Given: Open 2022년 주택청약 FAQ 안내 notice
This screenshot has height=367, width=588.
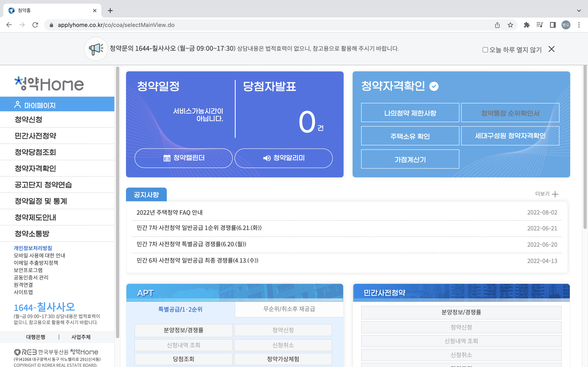Looking at the screenshot, I should (x=169, y=212).
